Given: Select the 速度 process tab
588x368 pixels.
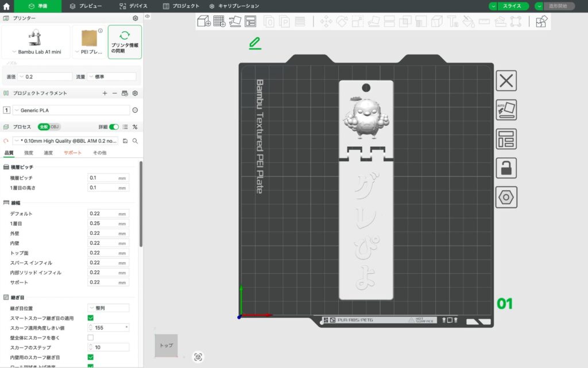Looking at the screenshot, I should click(48, 153).
